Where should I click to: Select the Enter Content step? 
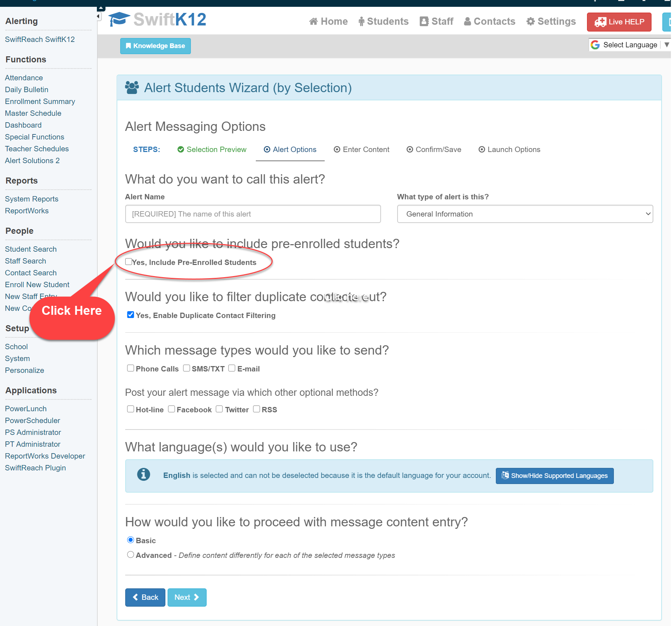[362, 150]
